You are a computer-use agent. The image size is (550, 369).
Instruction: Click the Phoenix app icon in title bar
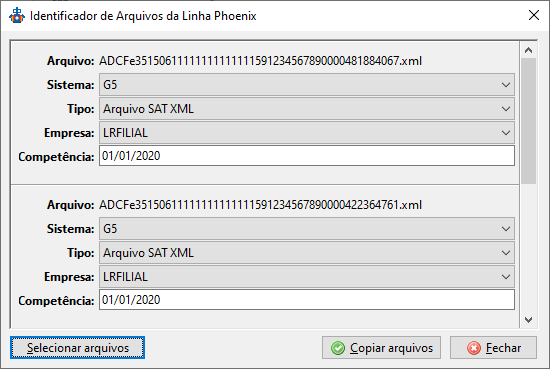[x=17, y=15]
